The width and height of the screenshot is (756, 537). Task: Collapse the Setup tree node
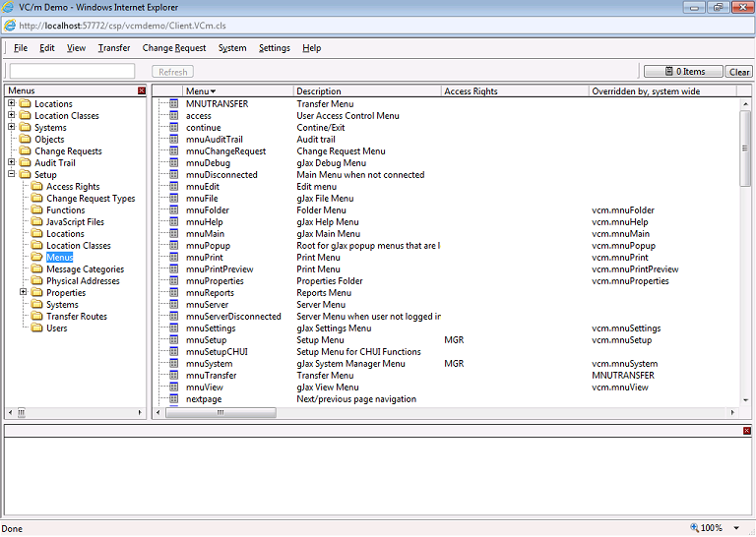(x=12, y=175)
